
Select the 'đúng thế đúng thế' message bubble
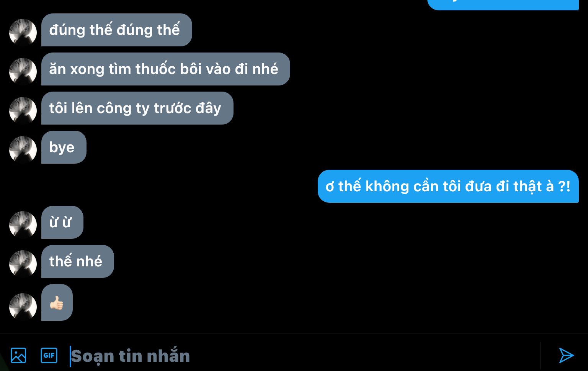(x=117, y=30)
